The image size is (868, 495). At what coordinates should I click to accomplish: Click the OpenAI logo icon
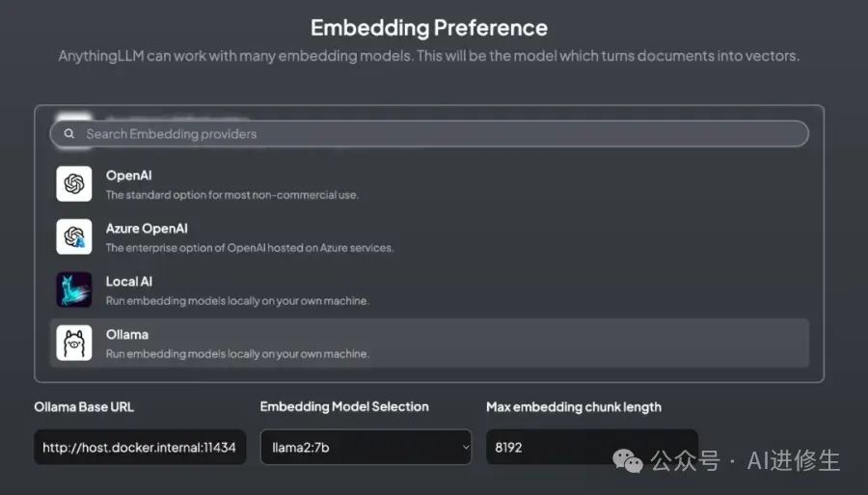tap(74, 183)
